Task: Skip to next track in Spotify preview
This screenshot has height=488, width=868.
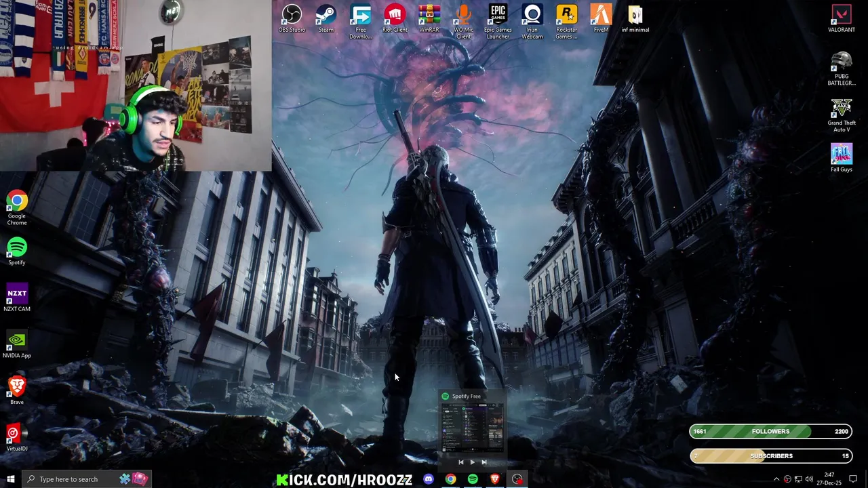Action: (x=484, y=462)
